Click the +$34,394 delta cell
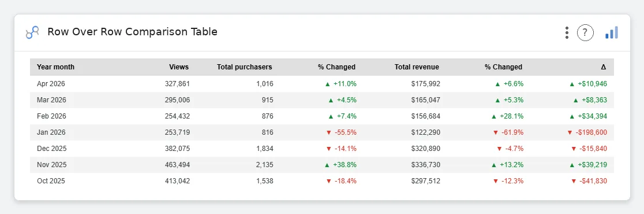Screen dimensions: 644x214 pos(588,116)
